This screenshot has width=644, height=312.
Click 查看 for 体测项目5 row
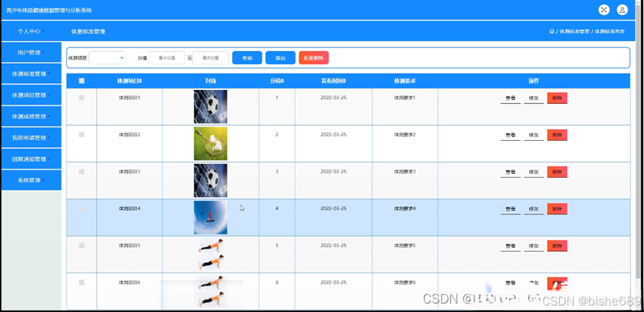(x=510, y=246)
